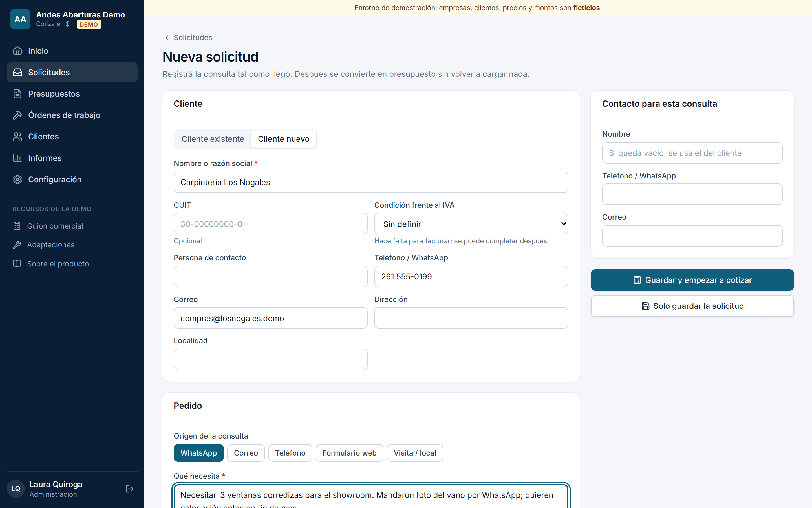Open Presupuestos in the sidebar
Screen dimensions: 812x508
(72, 94)
